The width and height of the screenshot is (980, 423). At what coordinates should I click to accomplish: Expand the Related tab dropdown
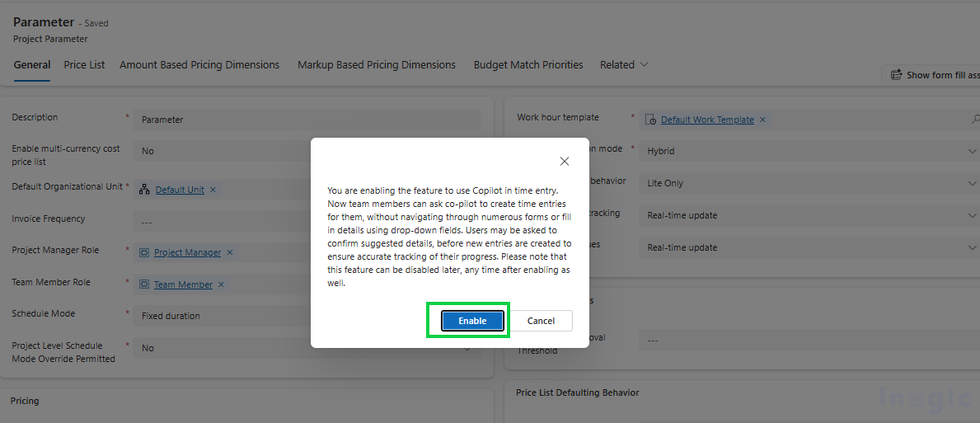pyautogui.click(x=624, y=65)
